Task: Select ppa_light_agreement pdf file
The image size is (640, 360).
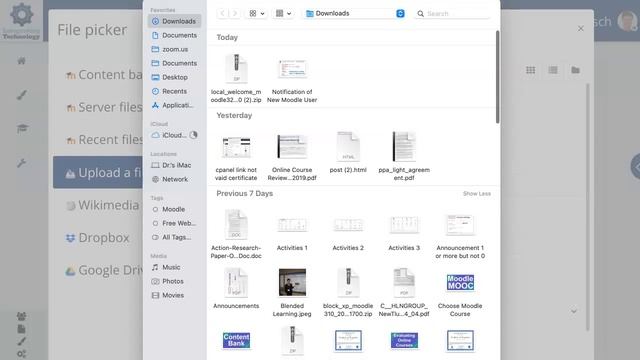Action: (404, 156)
